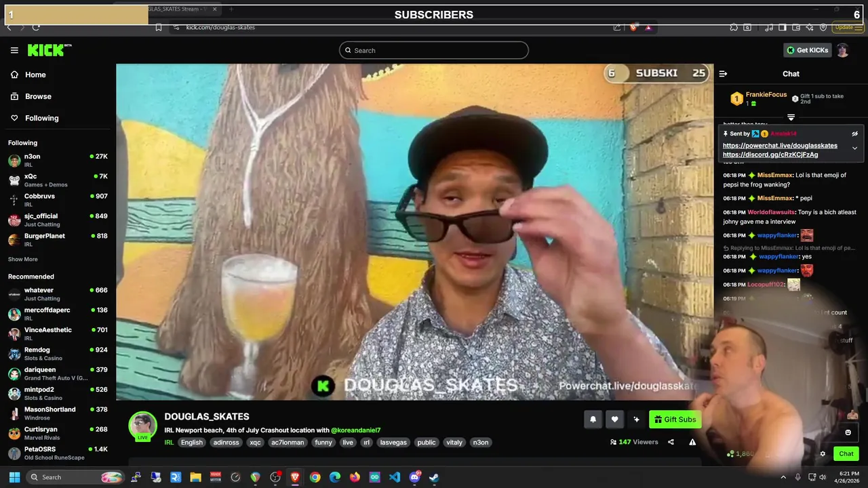This screenshot has height=488, width=868.
Task: Open the sidebar hamburger menu
Action: pos(14,50)
